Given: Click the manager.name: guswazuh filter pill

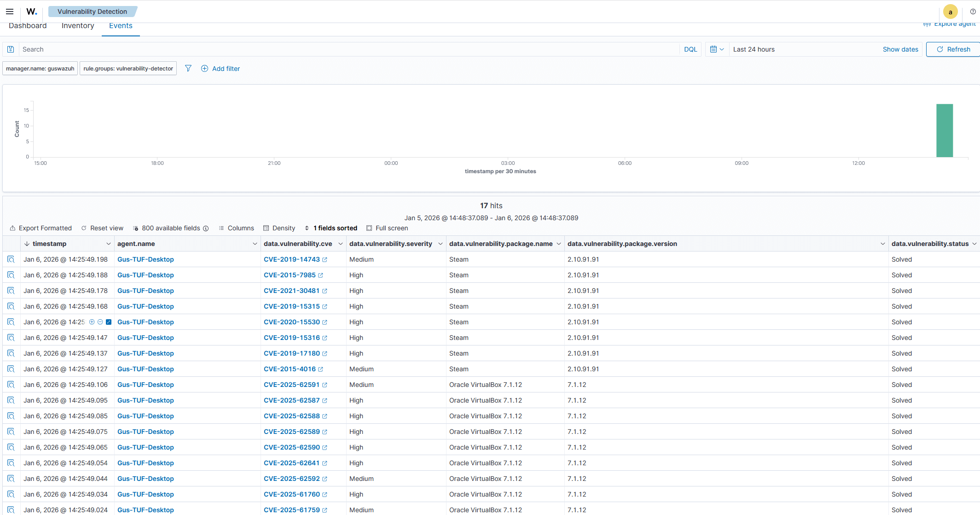Looking at the screenshot, I should tap(40, 69).
